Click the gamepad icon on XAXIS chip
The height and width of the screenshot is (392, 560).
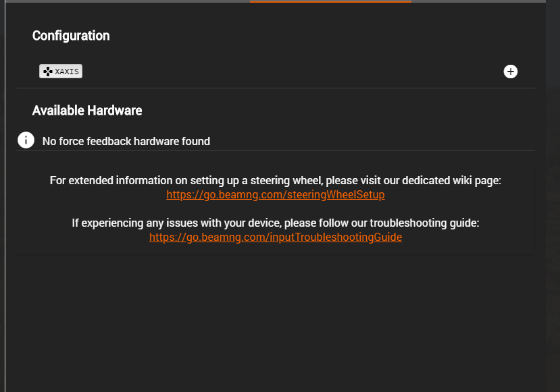coord(47,72)
